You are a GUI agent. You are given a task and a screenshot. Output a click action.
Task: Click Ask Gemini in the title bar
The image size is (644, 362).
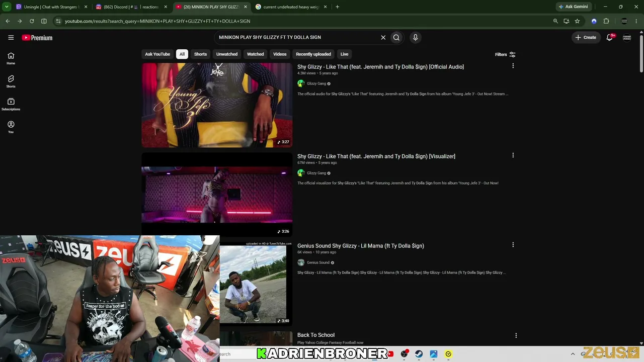point(573,7)
